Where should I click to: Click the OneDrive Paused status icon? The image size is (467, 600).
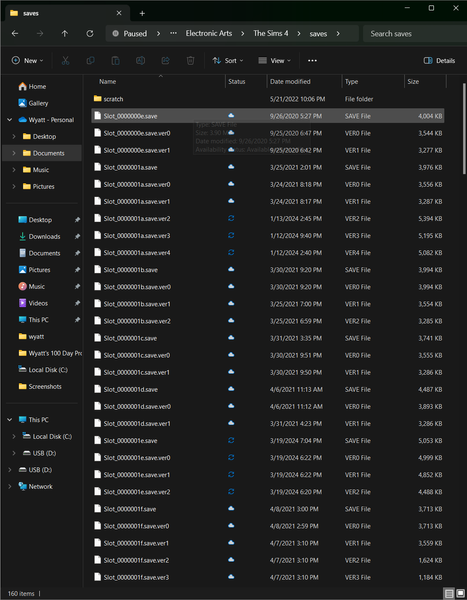[x=115, y=34]
